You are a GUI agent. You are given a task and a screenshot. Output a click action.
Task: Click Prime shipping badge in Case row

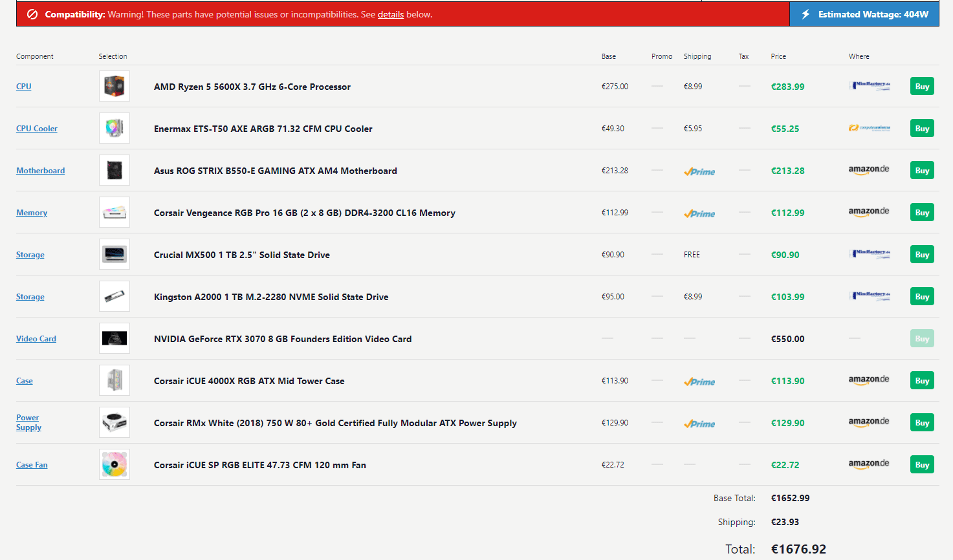(x=699, y=382)
